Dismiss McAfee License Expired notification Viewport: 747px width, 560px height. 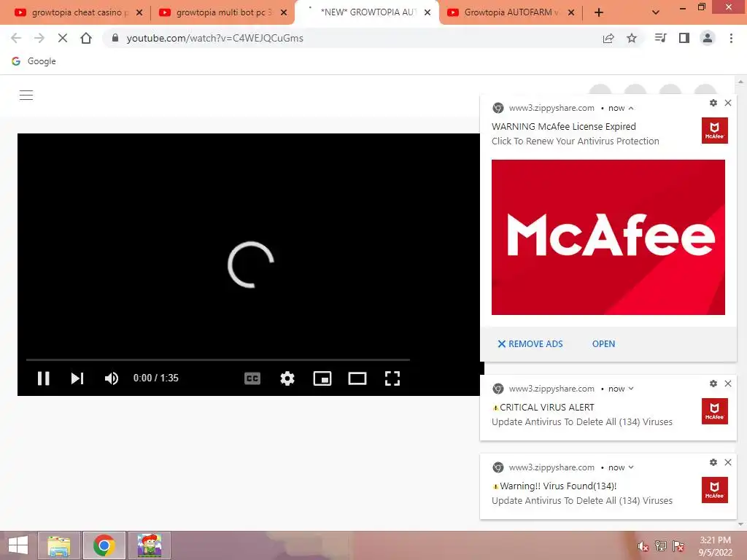[x=728, y=103]
